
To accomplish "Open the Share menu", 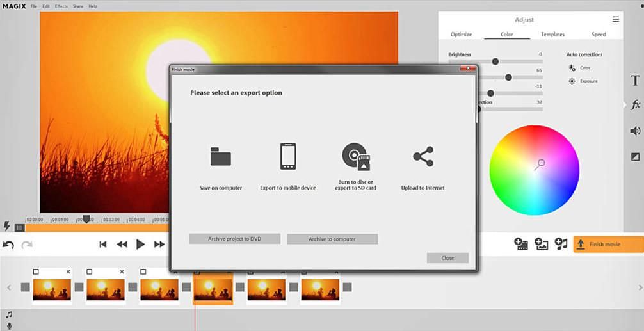I will tap(78, 6).
